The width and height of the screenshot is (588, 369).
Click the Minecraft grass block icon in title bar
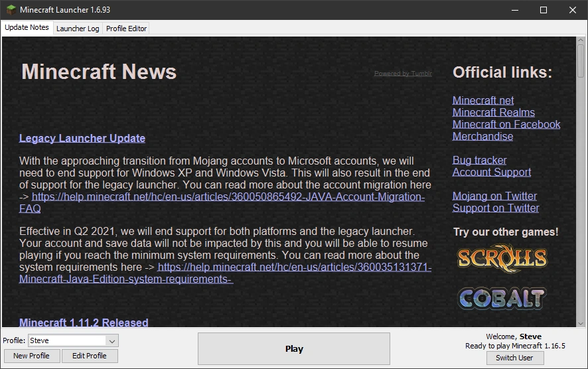[x=11, y=10]
